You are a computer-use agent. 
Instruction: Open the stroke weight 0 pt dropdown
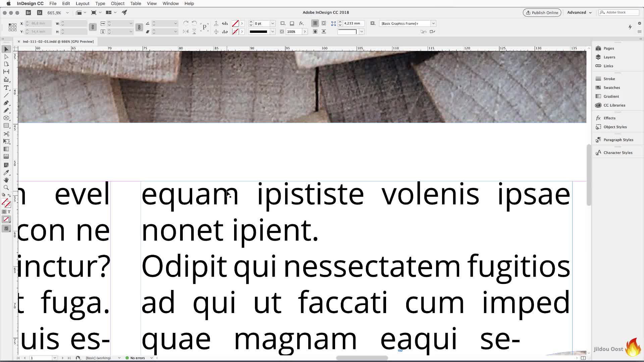coord(273,23)
